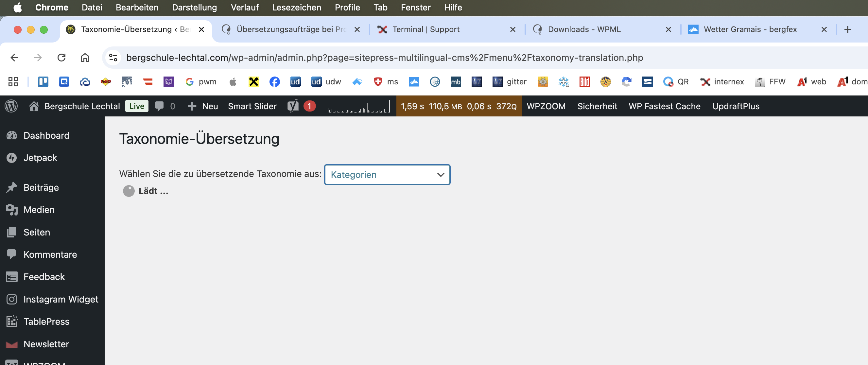Click the Facebook bookmark icon
The image size is (868, 365).
[274, 81]
